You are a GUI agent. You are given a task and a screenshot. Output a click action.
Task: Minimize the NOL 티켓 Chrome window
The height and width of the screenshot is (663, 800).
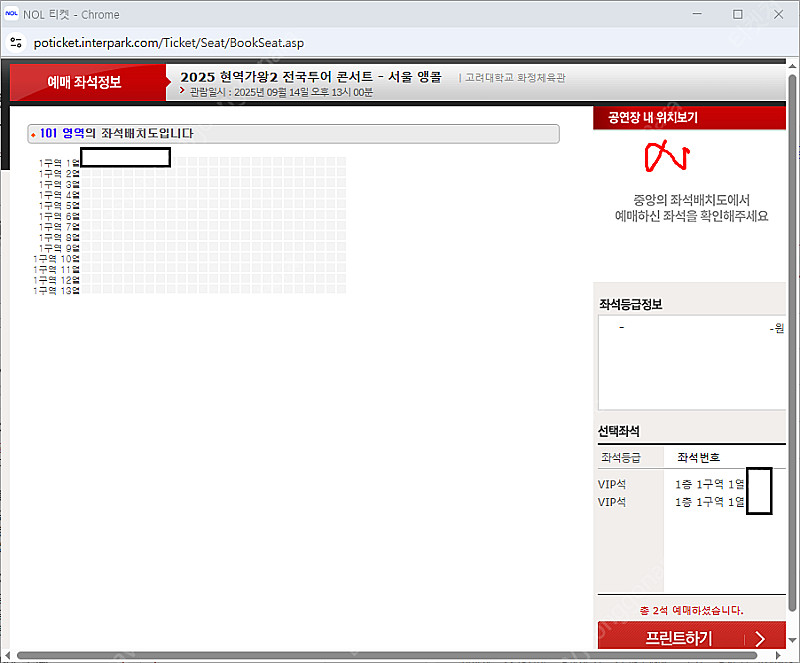coord(697,14)
